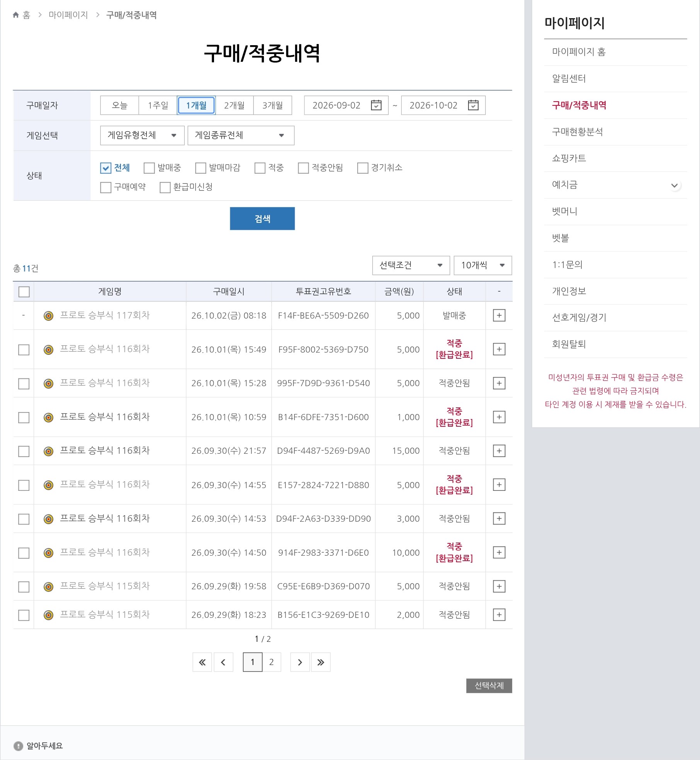
Task: Click the blue 검색 button
Action: coord(262,219)
